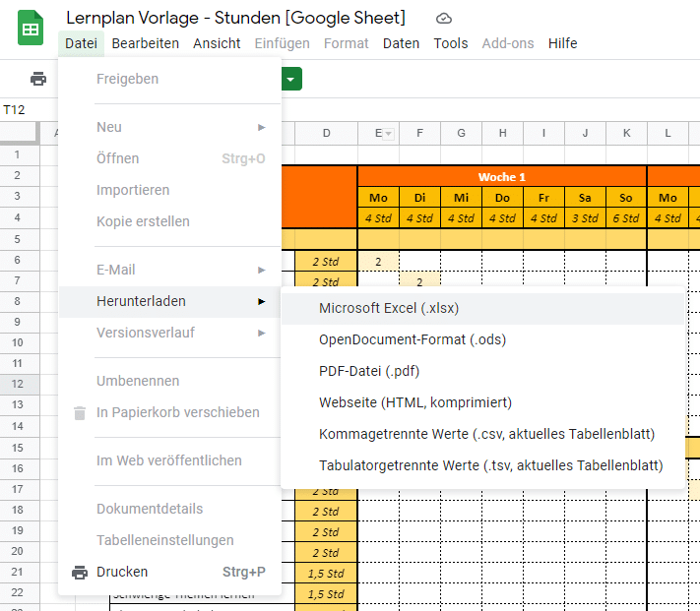This screenshot has height=611, width=700.
Task: Click the printer icon next to Drucken
Action: 80,573
